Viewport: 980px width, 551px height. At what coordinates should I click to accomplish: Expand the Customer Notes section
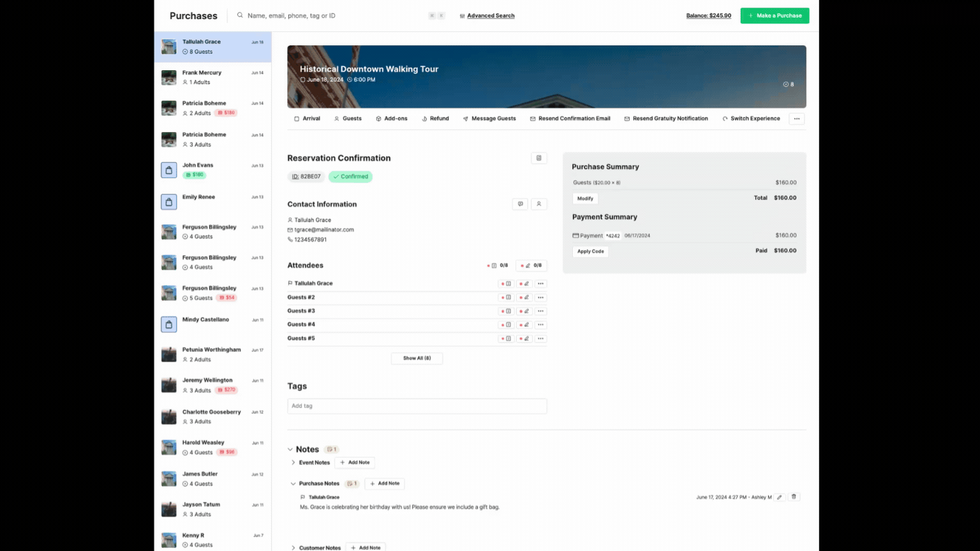pos(293,548)
